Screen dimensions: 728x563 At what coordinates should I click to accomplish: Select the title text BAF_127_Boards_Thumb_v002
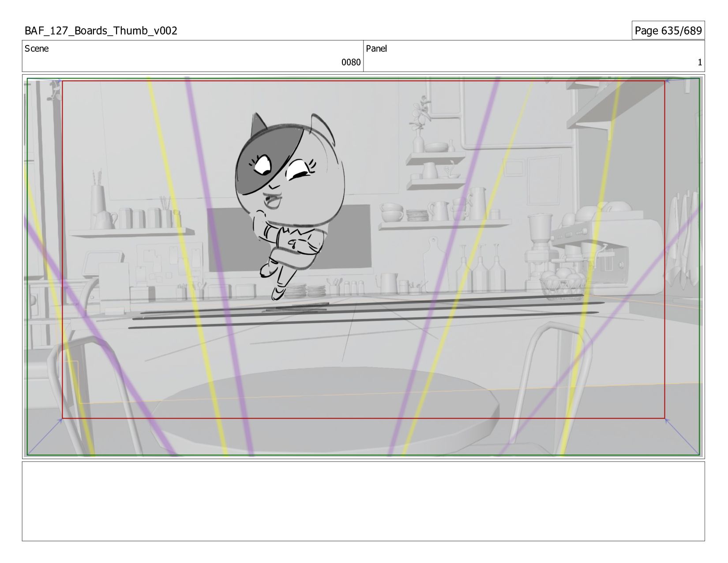101,30
